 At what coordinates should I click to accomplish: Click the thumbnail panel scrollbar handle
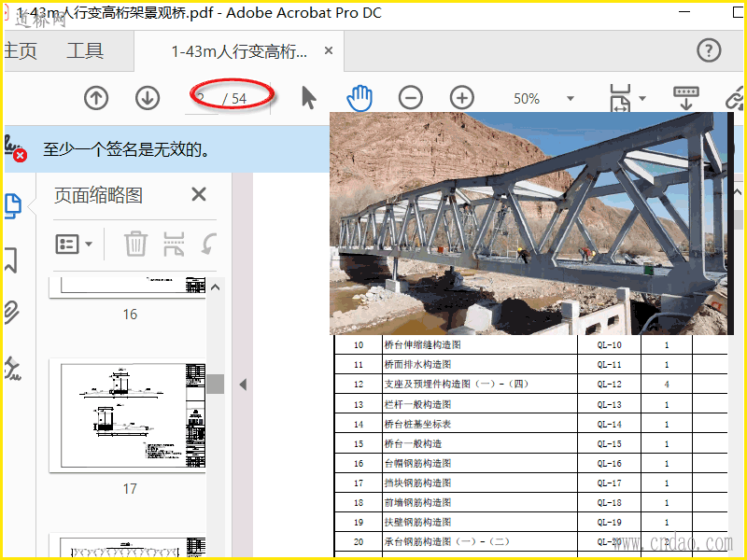(x=216, y=384)
